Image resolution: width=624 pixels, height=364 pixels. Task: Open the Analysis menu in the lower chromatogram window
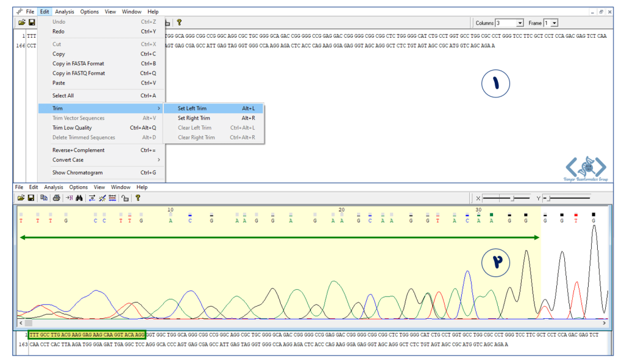[54, 187]
